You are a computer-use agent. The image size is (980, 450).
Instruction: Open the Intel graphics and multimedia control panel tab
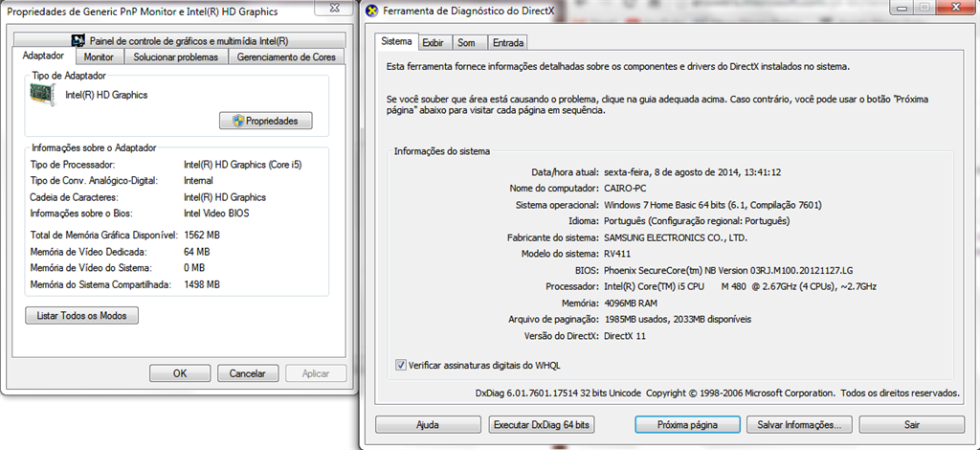coord(179,40)
